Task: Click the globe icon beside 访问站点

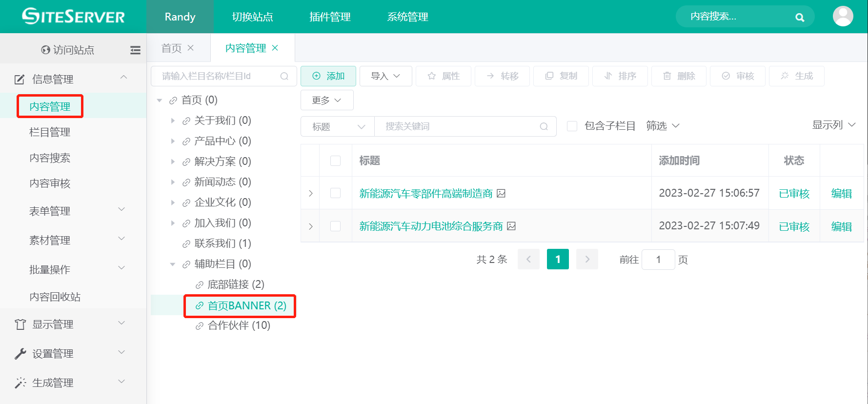Action: 45,50
